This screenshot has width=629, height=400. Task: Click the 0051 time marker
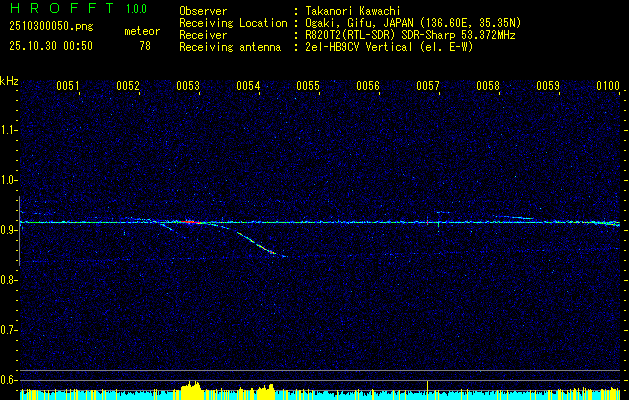pos(68,87)
